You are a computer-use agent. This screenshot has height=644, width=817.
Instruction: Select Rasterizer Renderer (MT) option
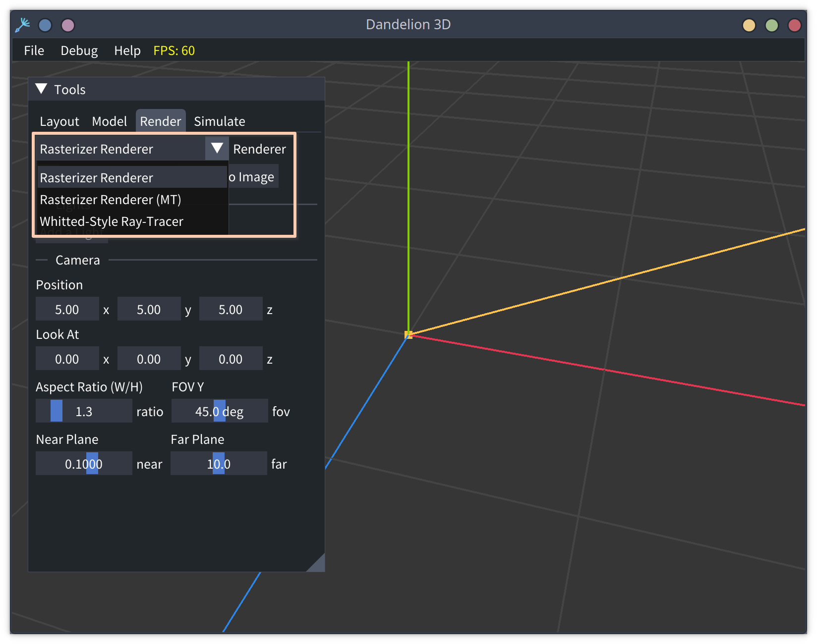pyautogui.click(x=110, y=200)
